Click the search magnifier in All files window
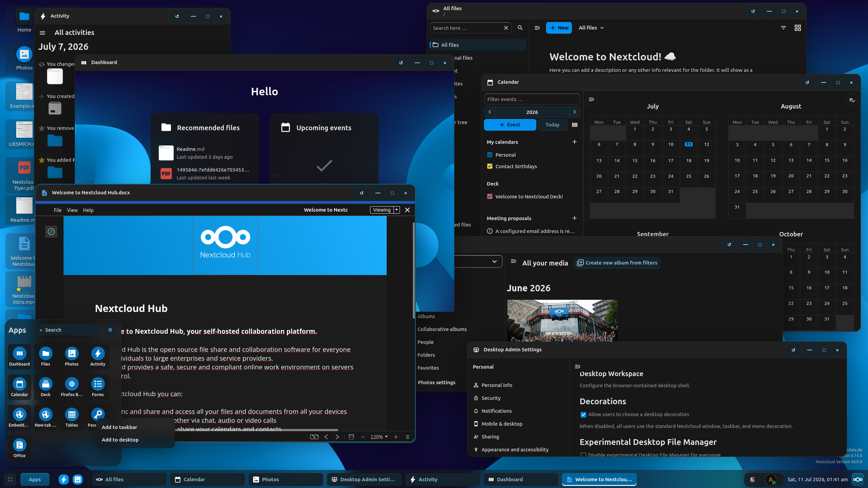868x488 pixels. [520, 28]
